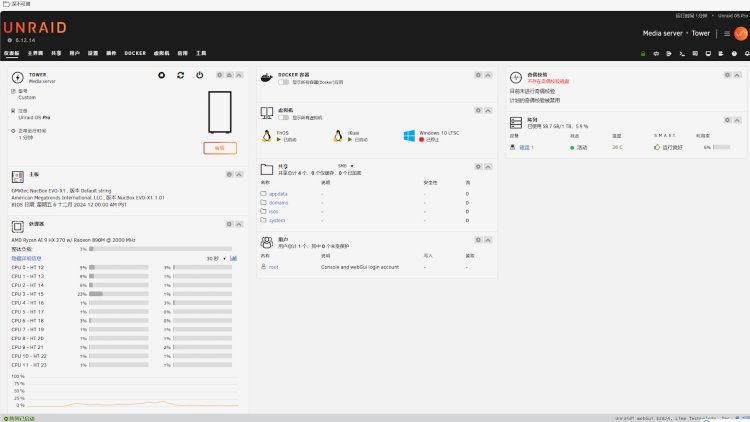
Task: Open settings gear of the motherboard panel
Action: [229, 175]
